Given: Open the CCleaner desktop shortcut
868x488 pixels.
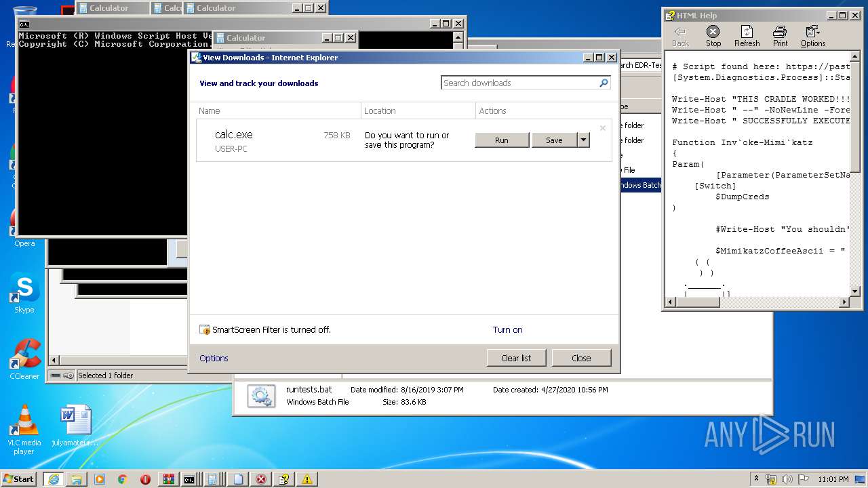Looking at the screenshot, I should [24, 359].
